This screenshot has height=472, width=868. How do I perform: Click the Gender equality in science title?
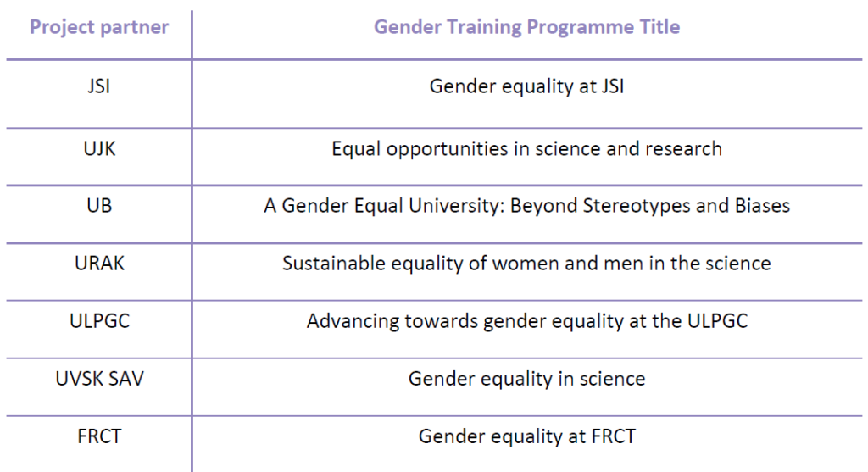coord(526,379)
